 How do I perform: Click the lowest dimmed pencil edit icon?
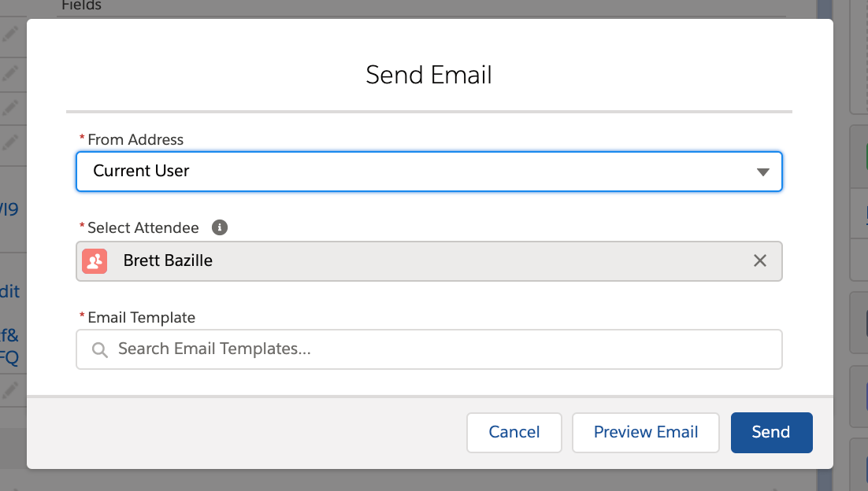(10, 390)
